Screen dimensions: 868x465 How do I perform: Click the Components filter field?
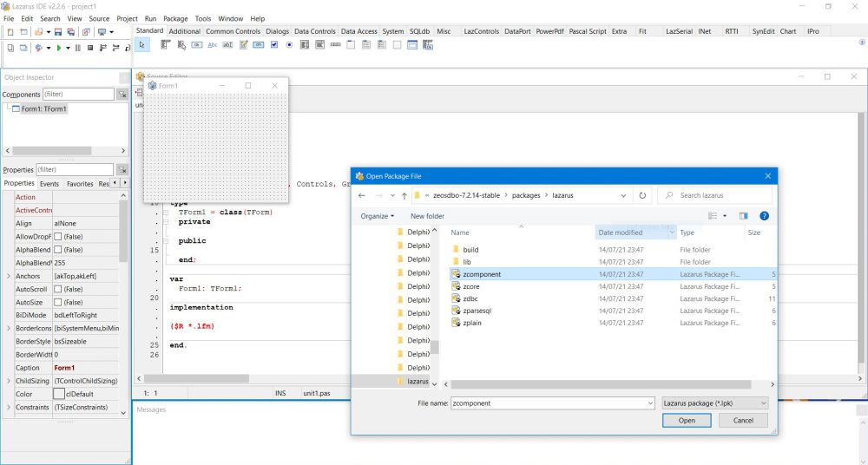click(x=78, y=94)
